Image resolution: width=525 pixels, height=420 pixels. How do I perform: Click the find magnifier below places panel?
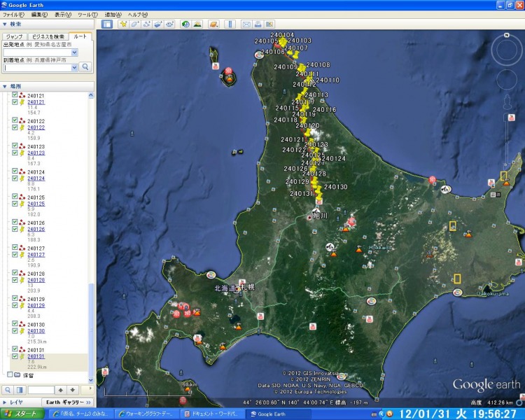pyautogui.click(x=8, y=390)
